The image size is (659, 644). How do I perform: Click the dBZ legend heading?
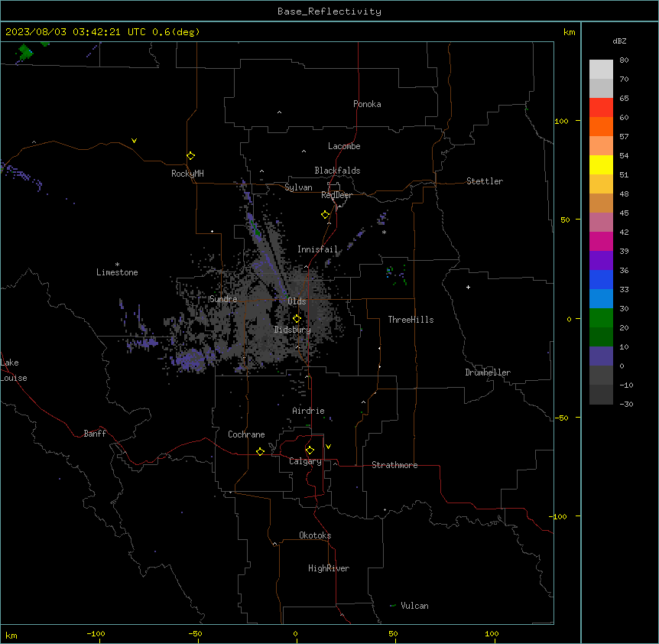point(619,41)
